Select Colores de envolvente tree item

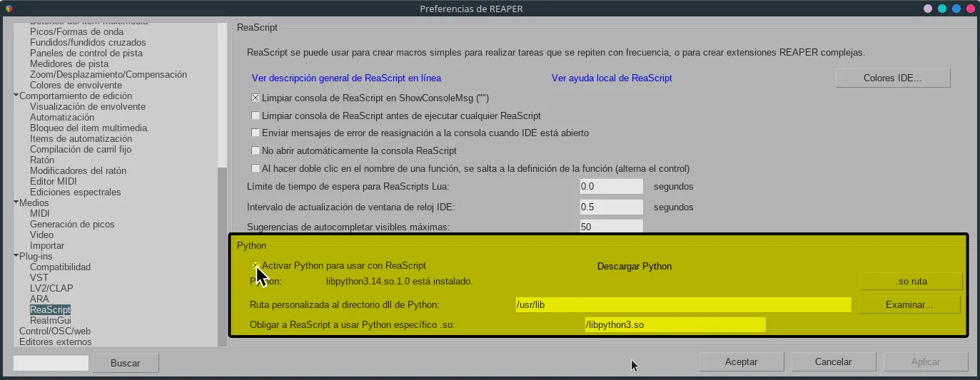(76, 86)
